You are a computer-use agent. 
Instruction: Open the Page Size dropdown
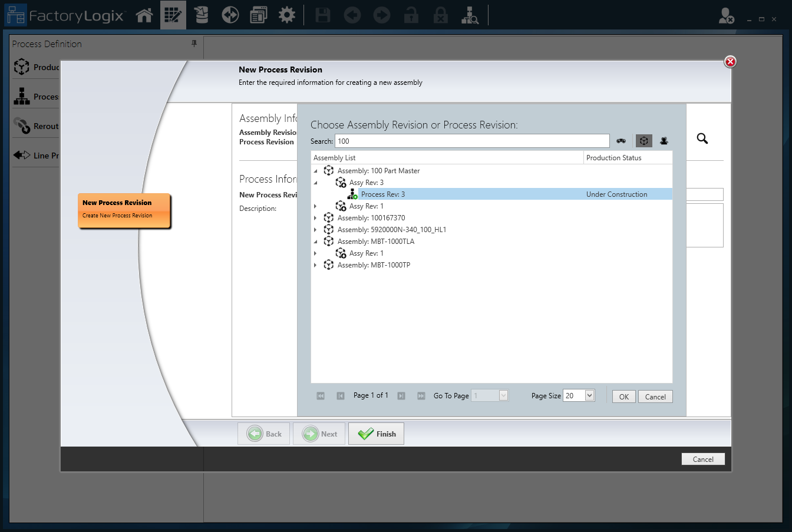click(588, 395)
